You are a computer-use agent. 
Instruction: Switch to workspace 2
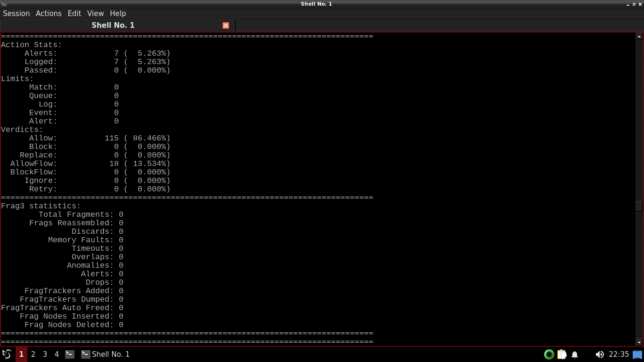33,354
